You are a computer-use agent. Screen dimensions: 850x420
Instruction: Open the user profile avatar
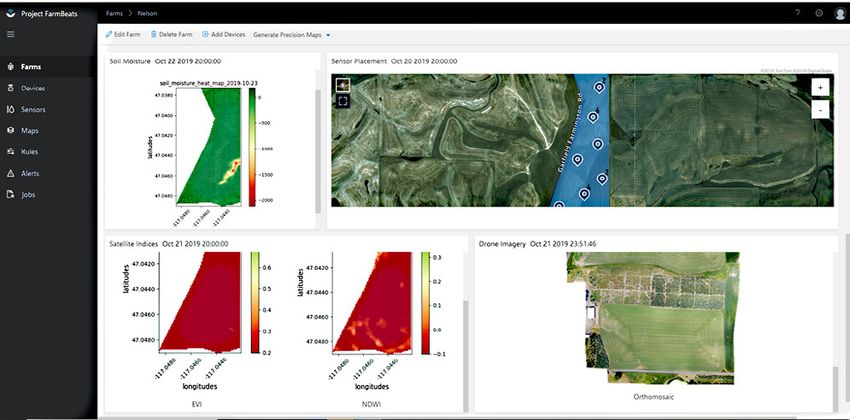click(839, 14)
